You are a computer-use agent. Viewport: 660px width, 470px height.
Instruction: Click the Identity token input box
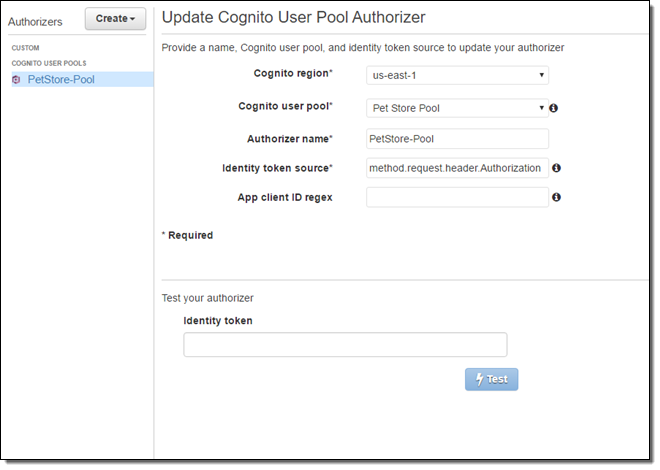345,345
